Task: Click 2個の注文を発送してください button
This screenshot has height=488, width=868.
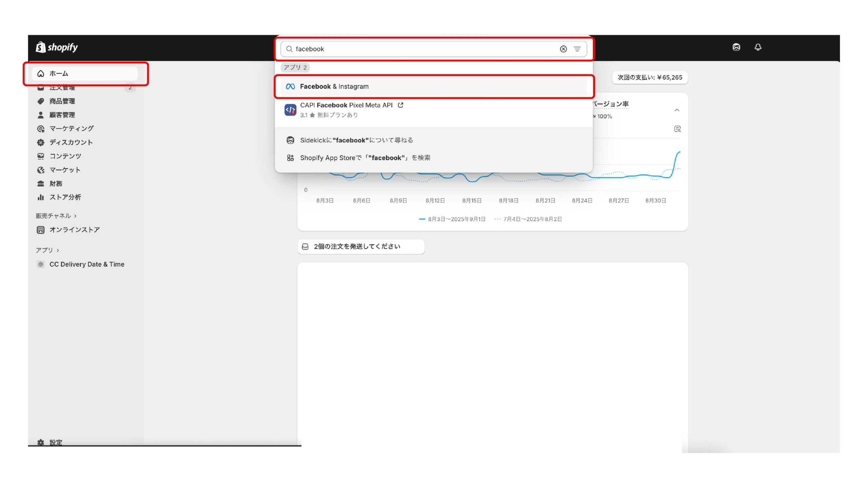Action: (361, 247)
